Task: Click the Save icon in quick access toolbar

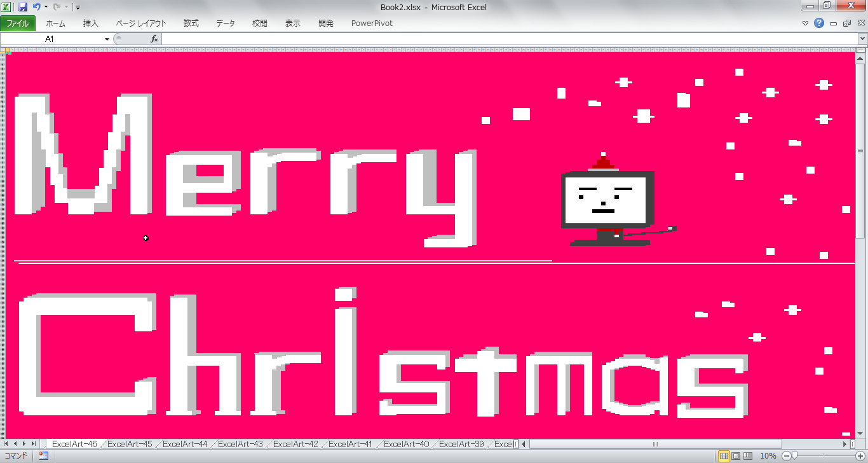Action: coord(23,7)
